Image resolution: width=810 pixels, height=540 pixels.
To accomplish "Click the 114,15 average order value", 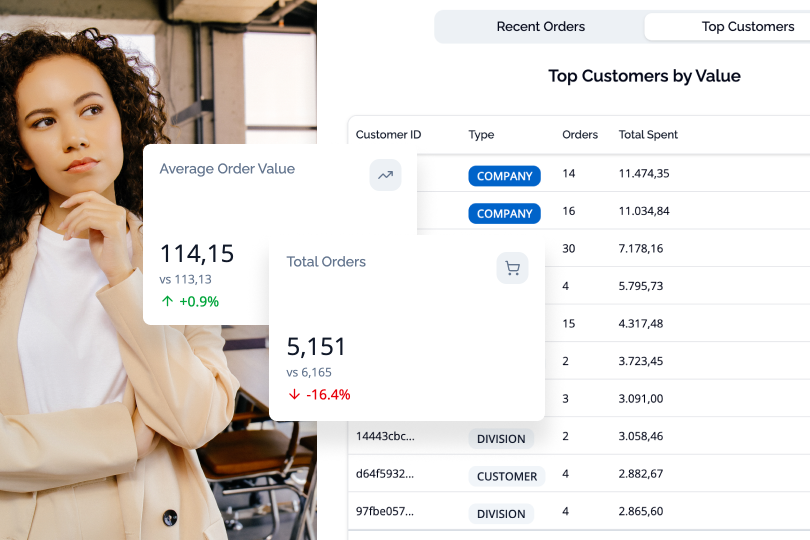I will [197, 254].
